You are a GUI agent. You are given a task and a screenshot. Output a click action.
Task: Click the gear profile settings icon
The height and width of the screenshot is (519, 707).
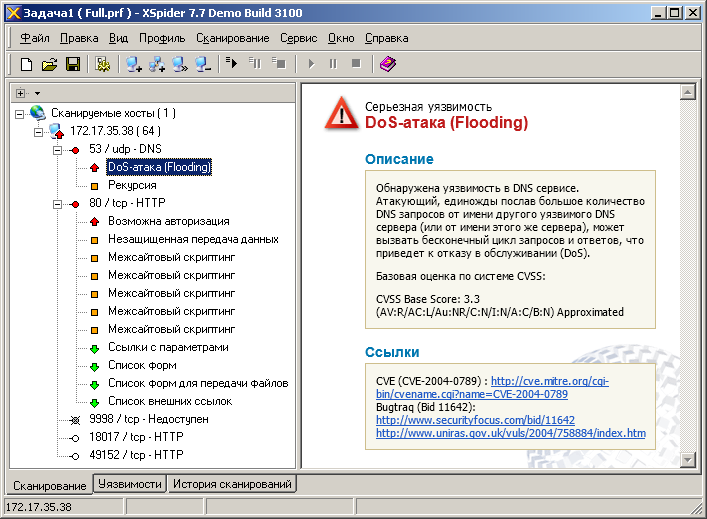point(102,64)
